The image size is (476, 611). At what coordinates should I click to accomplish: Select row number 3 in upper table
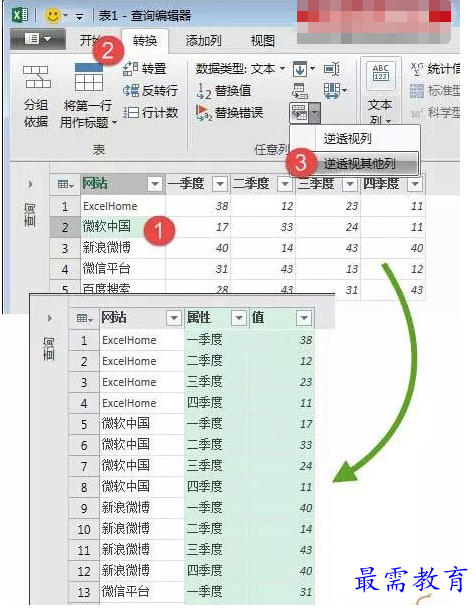point(65,249)
